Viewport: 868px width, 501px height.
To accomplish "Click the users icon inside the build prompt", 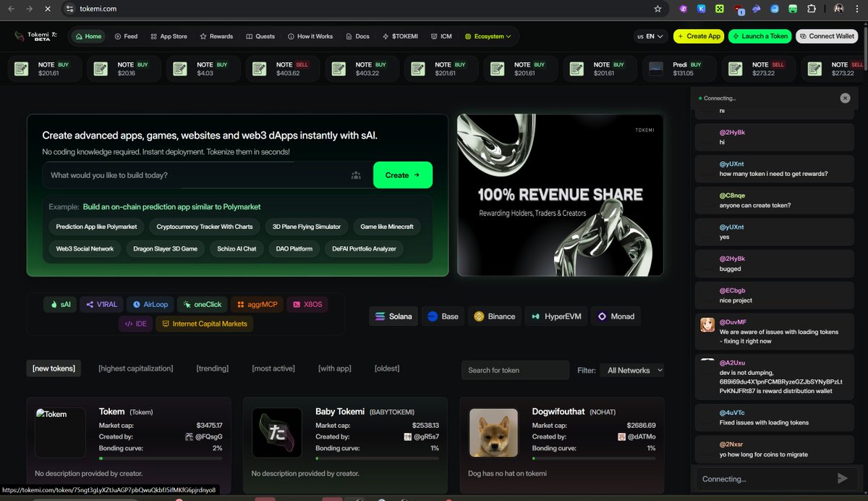I will [356, 175].
